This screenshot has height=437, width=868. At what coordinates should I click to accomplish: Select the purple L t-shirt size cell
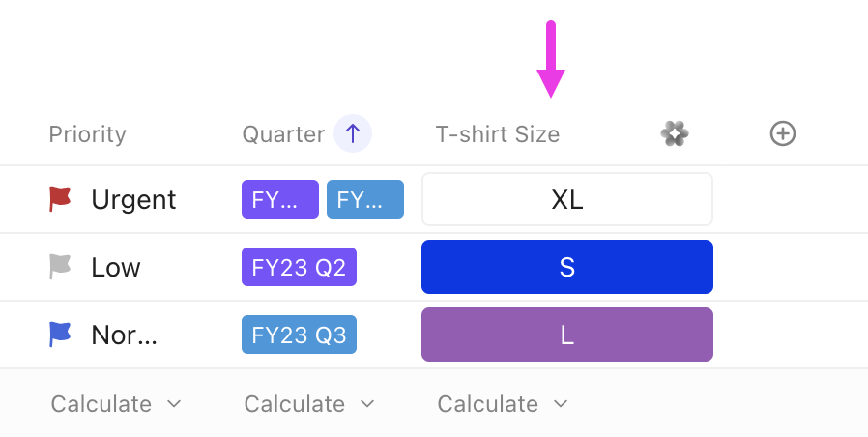[x=567, y=335]
